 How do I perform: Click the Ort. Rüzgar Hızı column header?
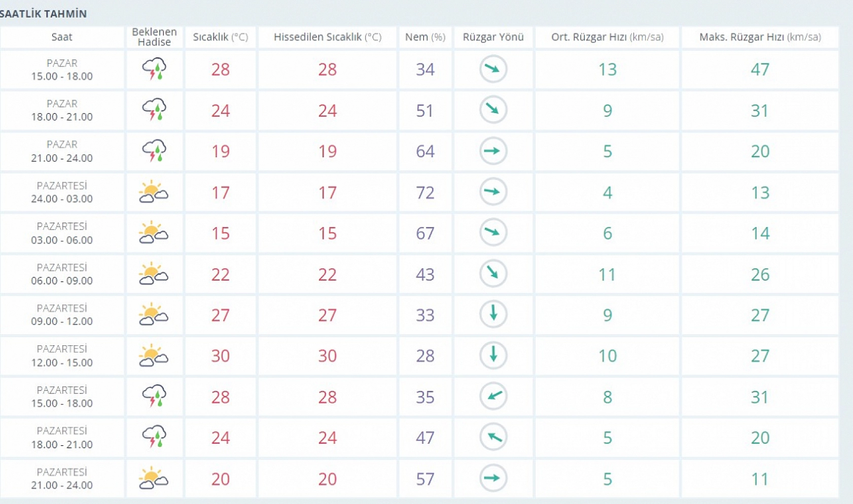pos(607,37)
